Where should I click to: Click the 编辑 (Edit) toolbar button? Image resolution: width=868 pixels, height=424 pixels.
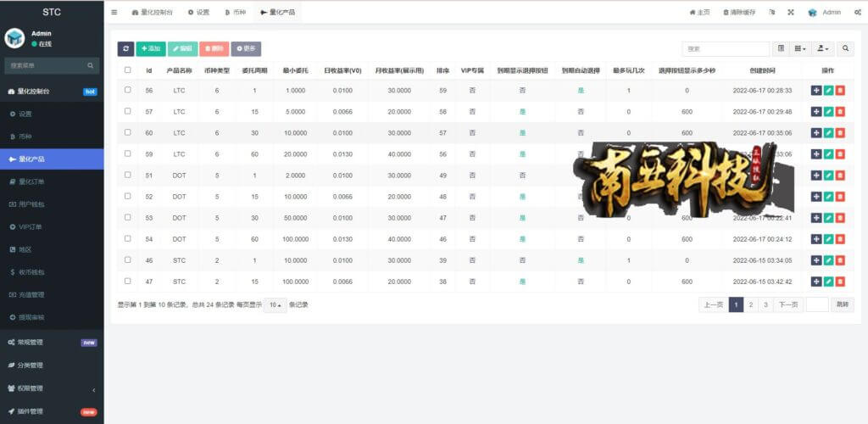182,48
